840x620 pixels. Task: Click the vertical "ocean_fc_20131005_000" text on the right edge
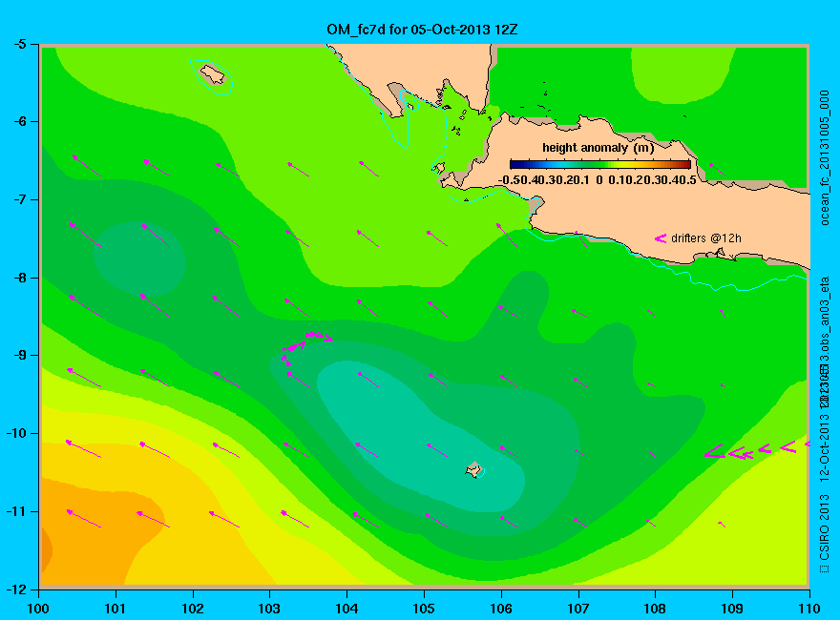(825, 158)
